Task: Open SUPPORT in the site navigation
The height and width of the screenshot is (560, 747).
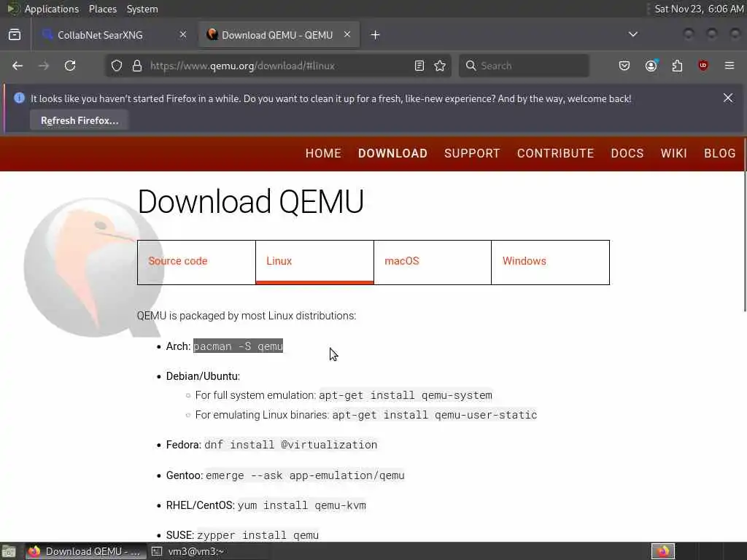Action: (x=472, y=153)
